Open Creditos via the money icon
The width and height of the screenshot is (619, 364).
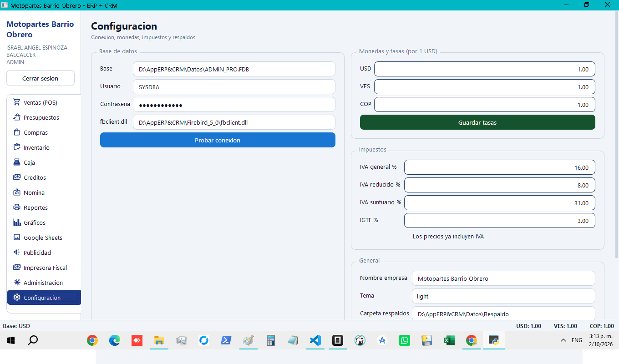click(17, 177)
